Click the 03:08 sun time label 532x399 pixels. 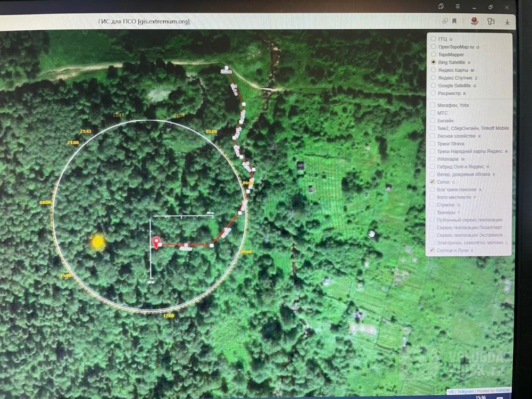211,131
